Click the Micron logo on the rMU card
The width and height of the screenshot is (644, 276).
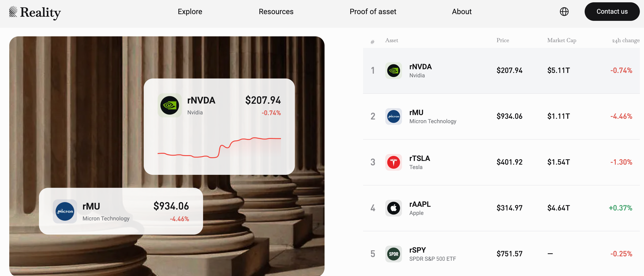coord(65,211)
